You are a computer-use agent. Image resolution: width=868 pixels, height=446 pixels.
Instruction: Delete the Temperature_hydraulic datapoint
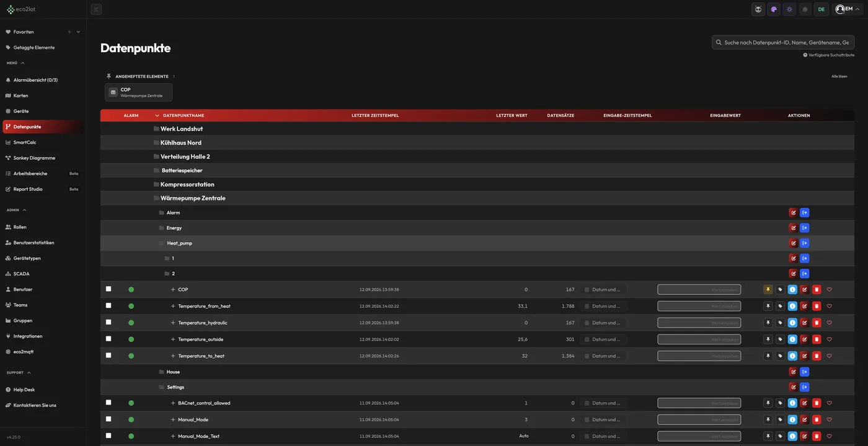click(x=817, y=323)
